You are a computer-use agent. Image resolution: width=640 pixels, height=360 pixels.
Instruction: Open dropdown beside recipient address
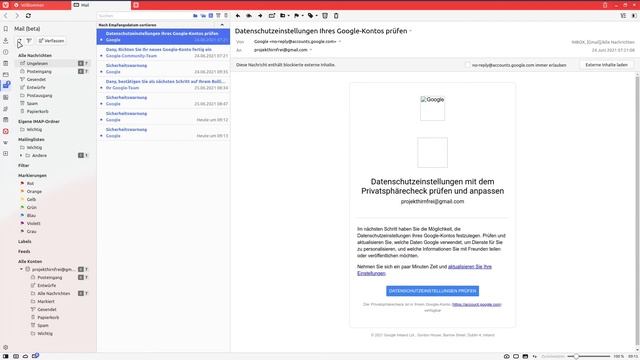pyautogui.click(x=311, y=50)
